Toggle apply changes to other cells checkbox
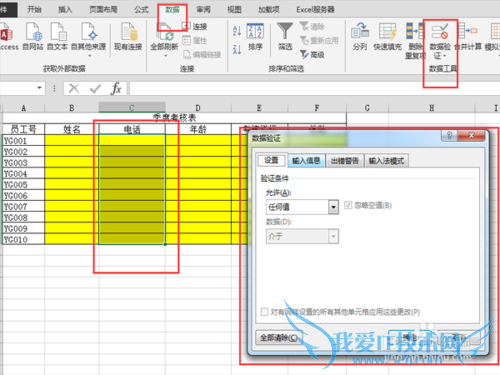Image resolution: width=500 pixels, height=375 pixels. (x=264, y=312)
